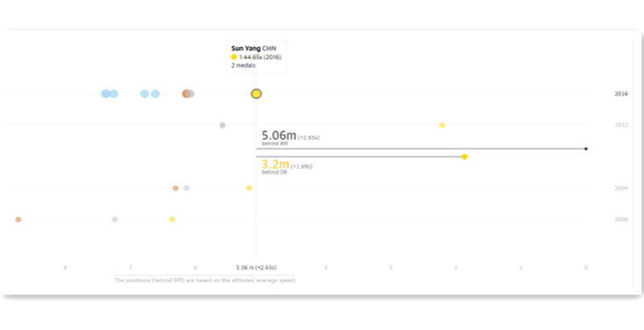644x330 pixels.
Task: Select the highlighted gold dot for 2016
Action: point(256,94)
